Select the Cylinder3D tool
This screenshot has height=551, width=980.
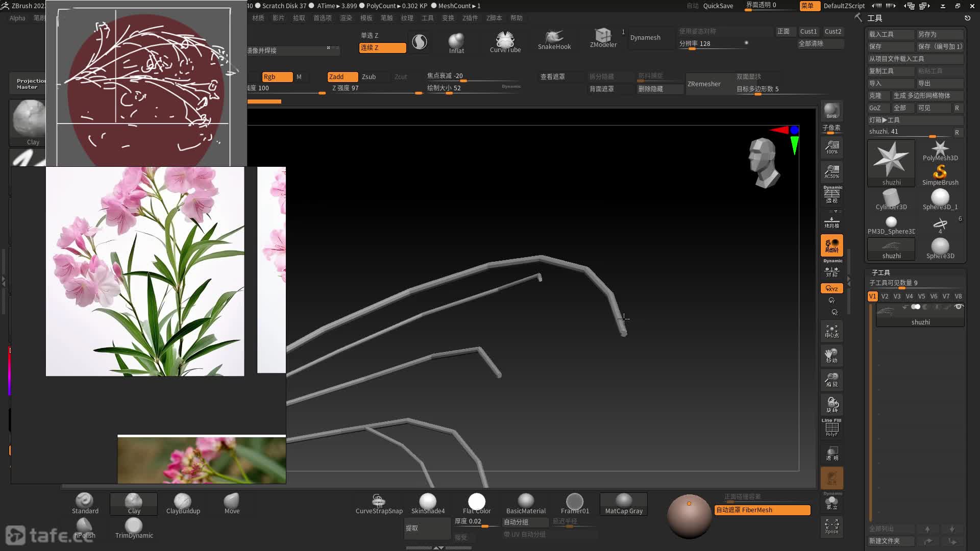tap(891, 199)
